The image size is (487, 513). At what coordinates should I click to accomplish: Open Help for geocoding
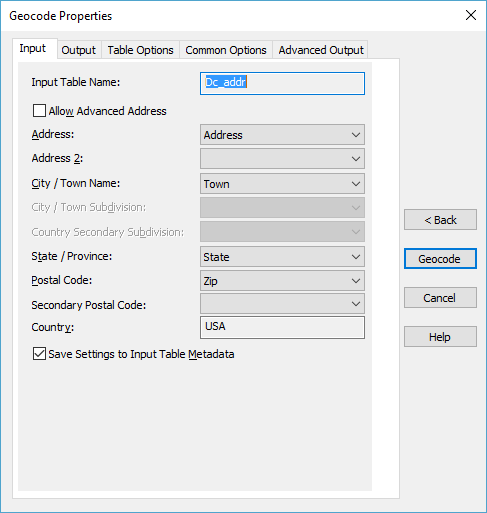tap(440, 337)
